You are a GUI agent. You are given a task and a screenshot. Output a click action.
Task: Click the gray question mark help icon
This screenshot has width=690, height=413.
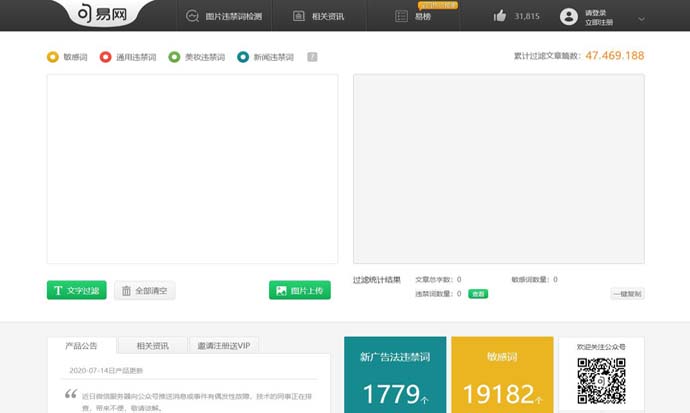coord(313,57)
